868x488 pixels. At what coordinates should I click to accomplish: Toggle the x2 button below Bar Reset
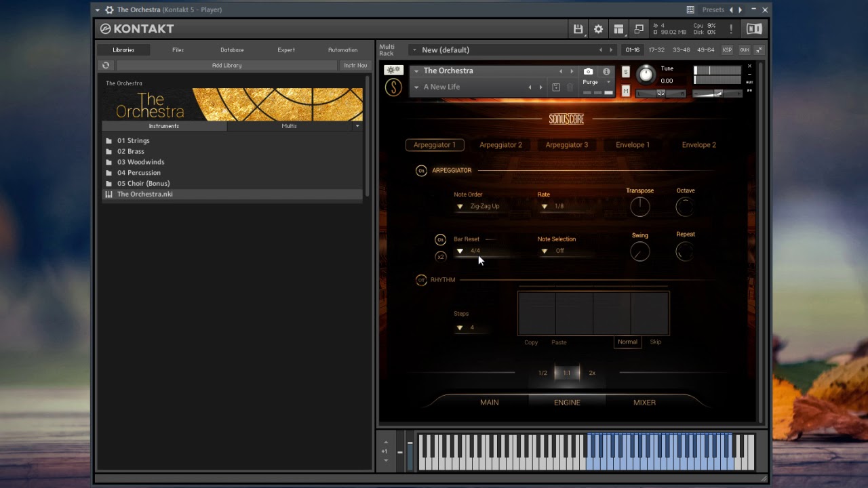point(440,257)
